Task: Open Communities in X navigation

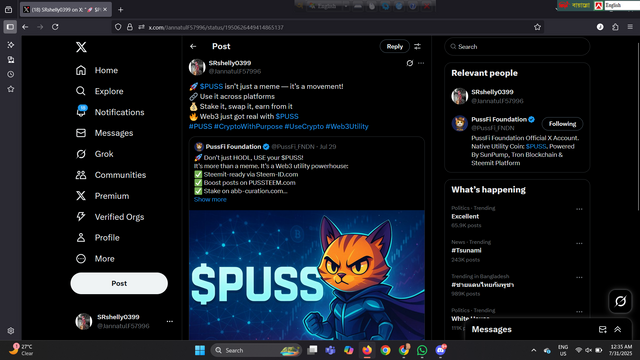Action: (x=111, y=175)
